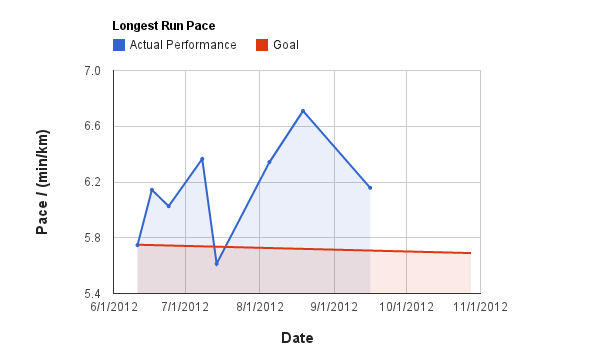Click the third data point near 6.03
The image size is (593, 363).
(x=169, y=206)
